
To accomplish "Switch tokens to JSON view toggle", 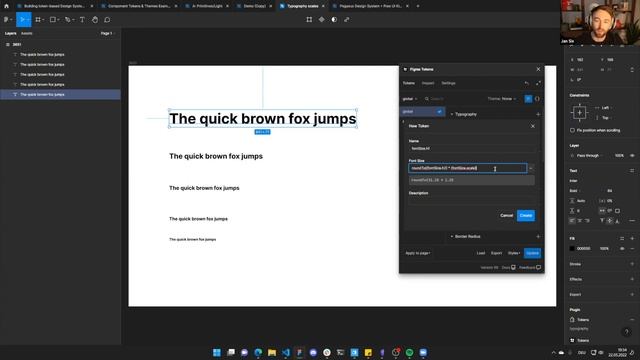I will pyautogui.click(x=537, y=99).
